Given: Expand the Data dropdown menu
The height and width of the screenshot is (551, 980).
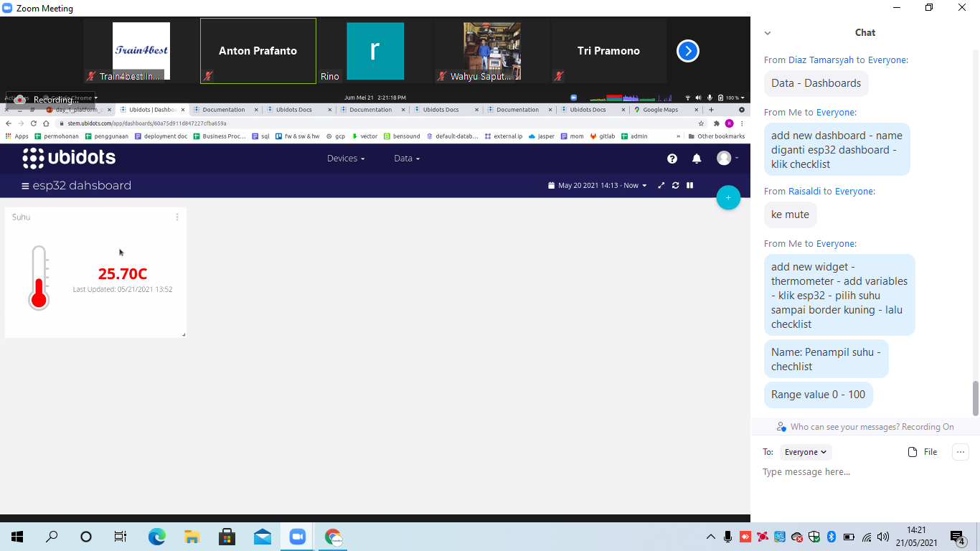Looking at the screenshot, I should pyautogui.click(x=406, y=159).
